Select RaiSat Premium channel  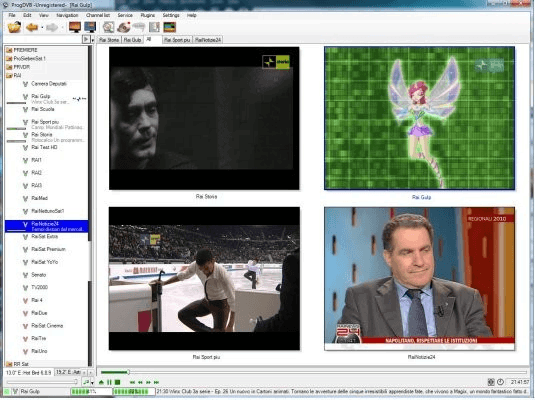[x=48, y=249]
